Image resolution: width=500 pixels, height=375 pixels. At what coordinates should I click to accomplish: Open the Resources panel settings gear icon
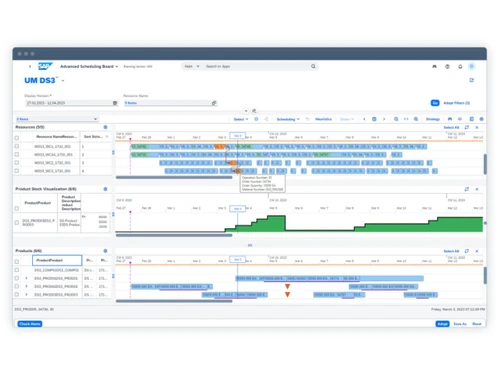[x=105, y=127]
